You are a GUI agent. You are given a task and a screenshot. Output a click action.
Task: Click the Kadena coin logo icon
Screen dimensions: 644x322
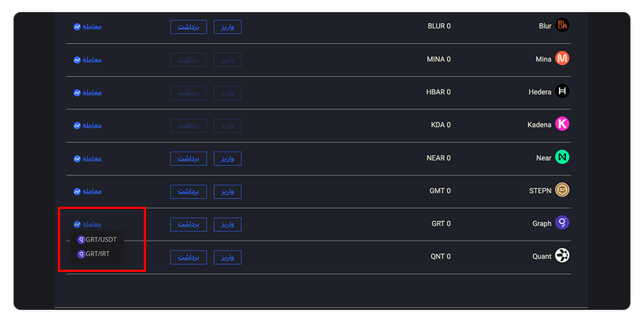562,124
